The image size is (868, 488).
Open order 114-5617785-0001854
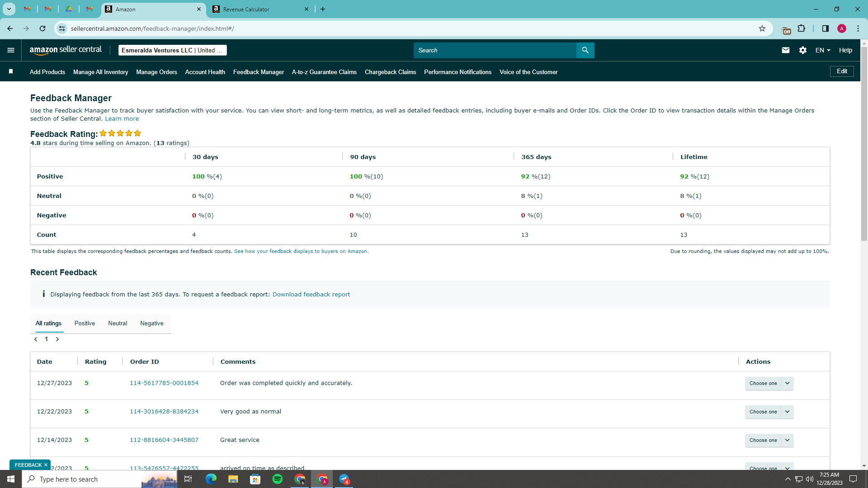point(164,383)
